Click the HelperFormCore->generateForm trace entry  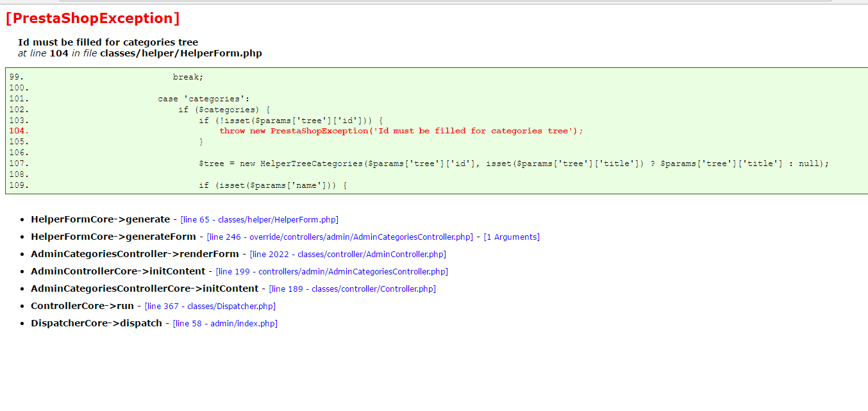113,237
